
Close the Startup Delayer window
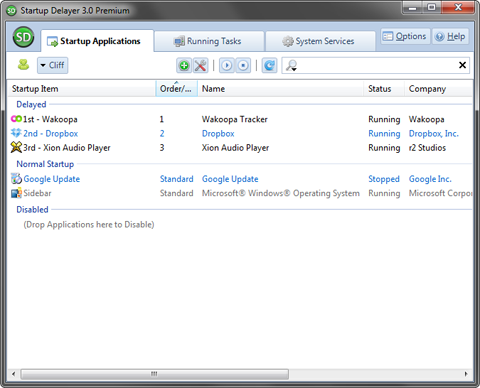tap(458, 7)
